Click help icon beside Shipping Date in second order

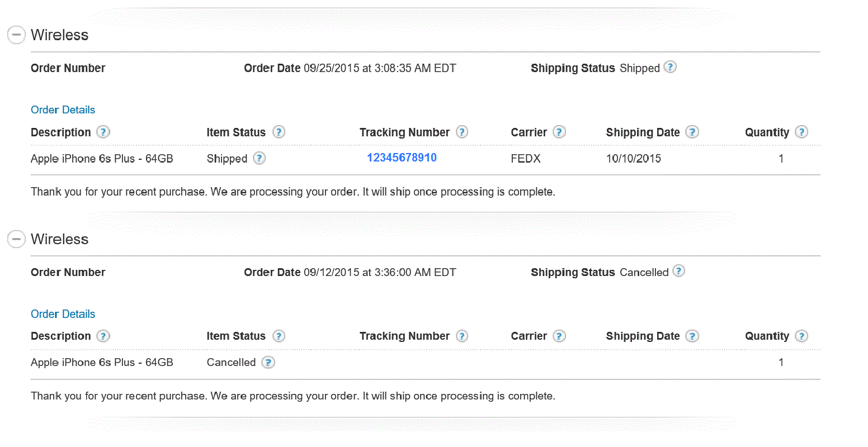tap(692, 336)
